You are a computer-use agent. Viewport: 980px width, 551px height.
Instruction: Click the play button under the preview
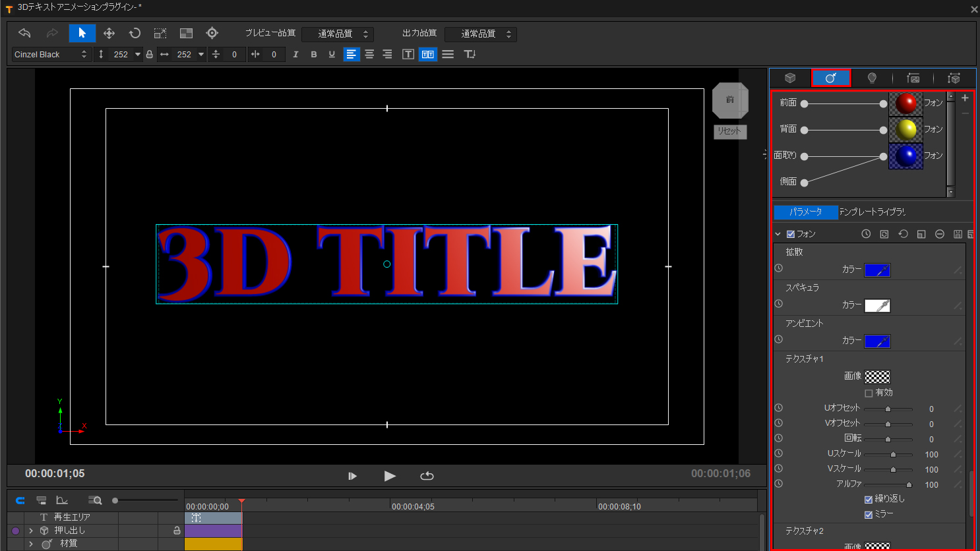[390, 476]
